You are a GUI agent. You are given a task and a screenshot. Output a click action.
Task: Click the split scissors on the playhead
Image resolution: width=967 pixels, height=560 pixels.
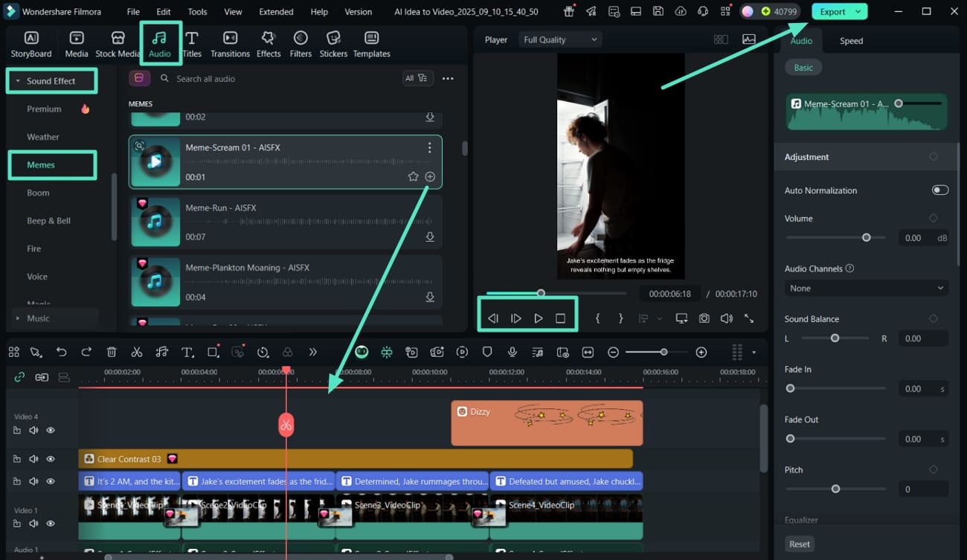click(286, 425)
